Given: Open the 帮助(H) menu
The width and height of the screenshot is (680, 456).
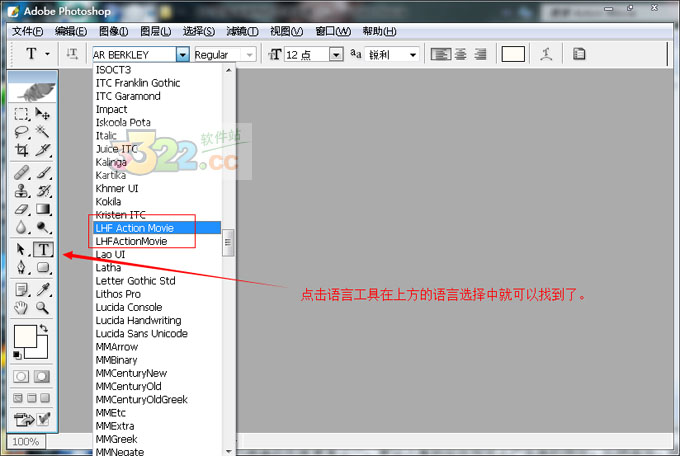Looking at the screenshot, I should (379, 31).
